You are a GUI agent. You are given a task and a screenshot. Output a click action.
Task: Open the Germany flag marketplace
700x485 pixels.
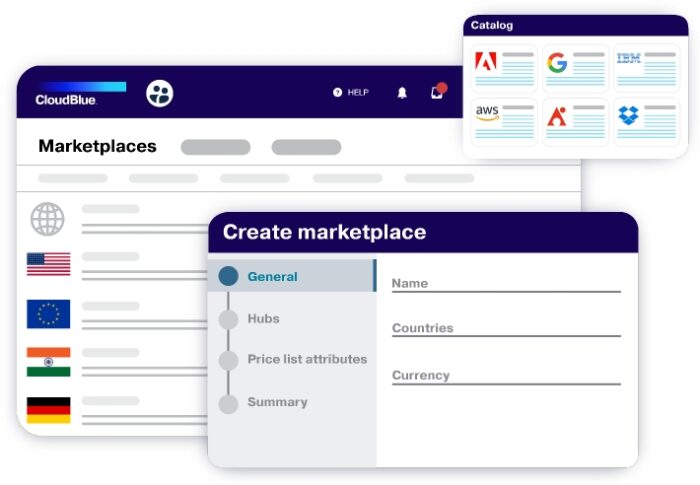49,410
